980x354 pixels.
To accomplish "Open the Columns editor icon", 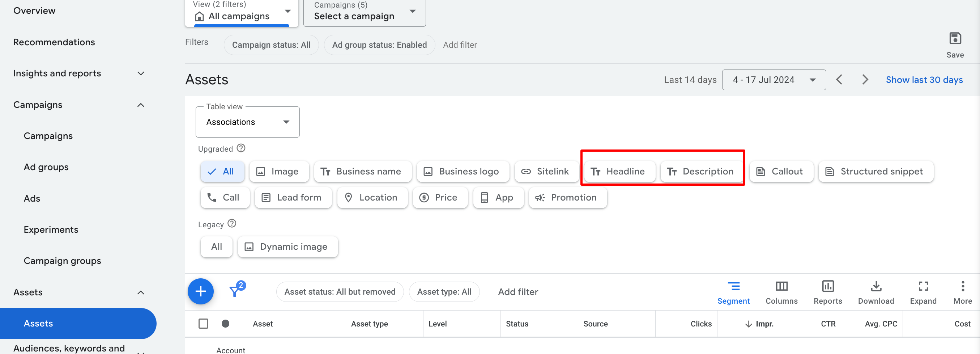I will (x=781, y=286).
